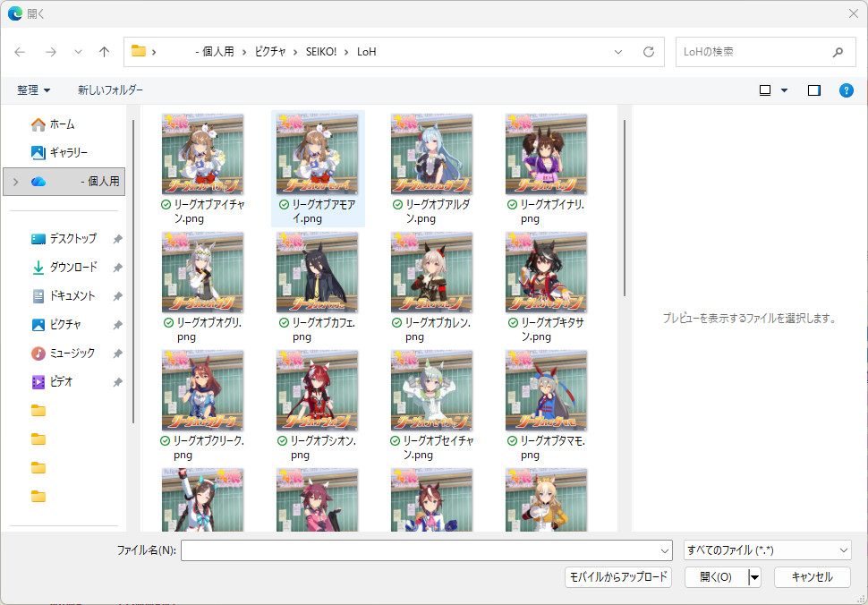Go back using the left arrow button
Image resolution: width=868 pixels, height=605 pixels.
point(20,52)
